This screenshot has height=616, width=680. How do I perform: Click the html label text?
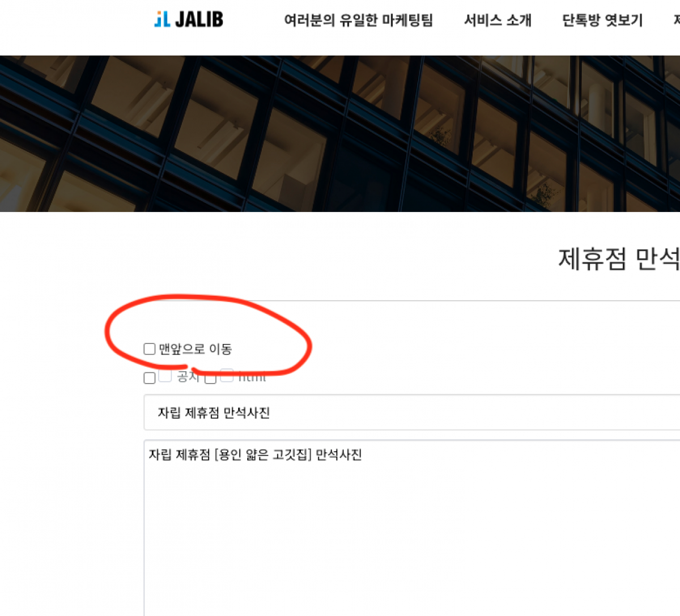[252, 377]
